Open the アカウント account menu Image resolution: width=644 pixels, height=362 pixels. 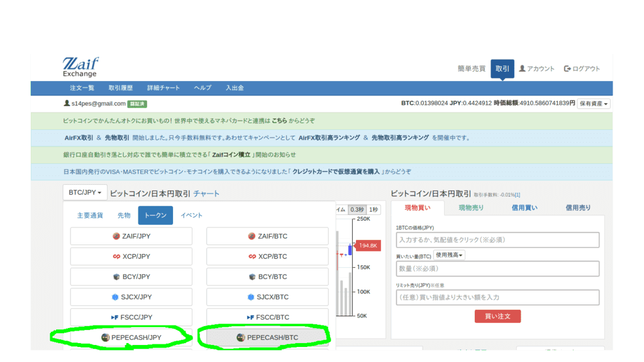pos(536,69)
